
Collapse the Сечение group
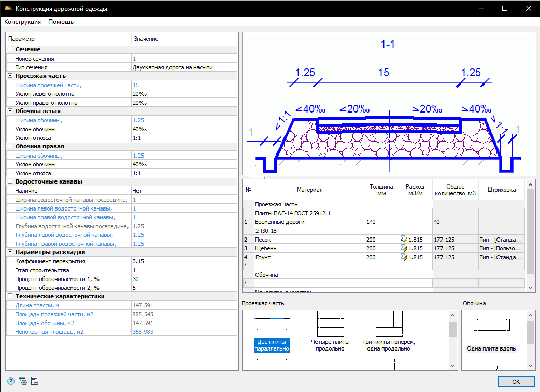pyautogui.click(x=10, y=49)
